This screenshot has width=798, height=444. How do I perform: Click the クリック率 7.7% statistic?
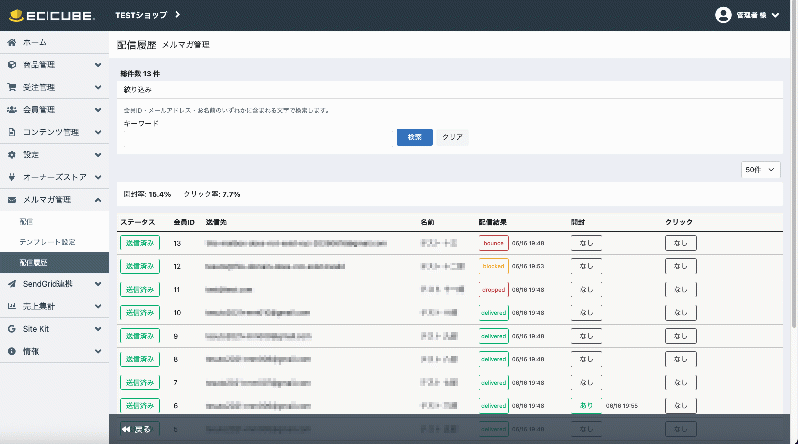click(212, 194)
